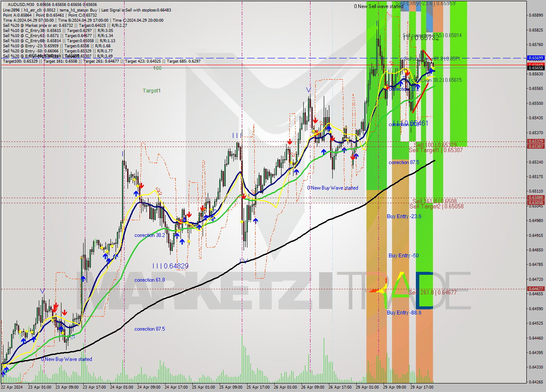This screenshot has height=392, width=546.
Task: Click the 0.65890 price axis label
Action: 536,15
